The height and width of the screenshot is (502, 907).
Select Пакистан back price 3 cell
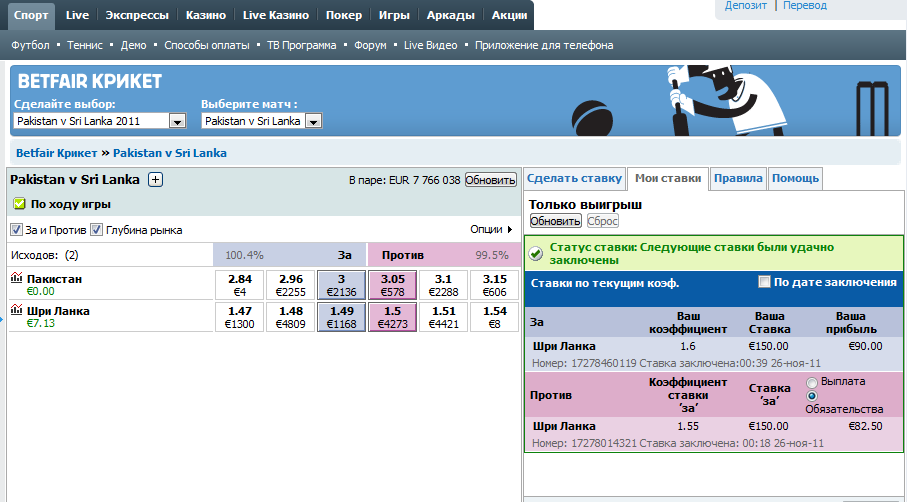[x=341, y=285]
